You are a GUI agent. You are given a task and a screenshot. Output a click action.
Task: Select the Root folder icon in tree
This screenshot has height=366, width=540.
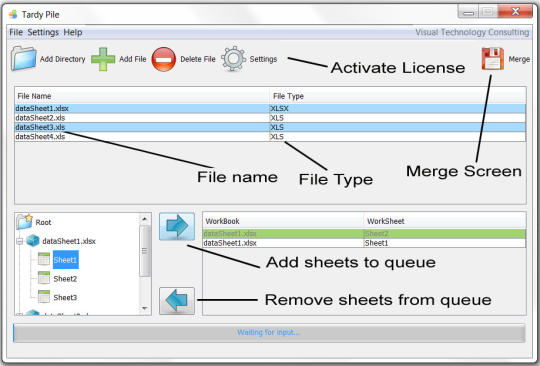[x=24, y=222]
